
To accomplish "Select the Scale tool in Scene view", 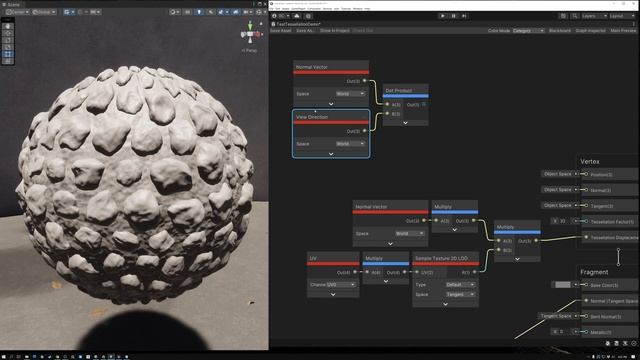I will (x=8, y=47).
